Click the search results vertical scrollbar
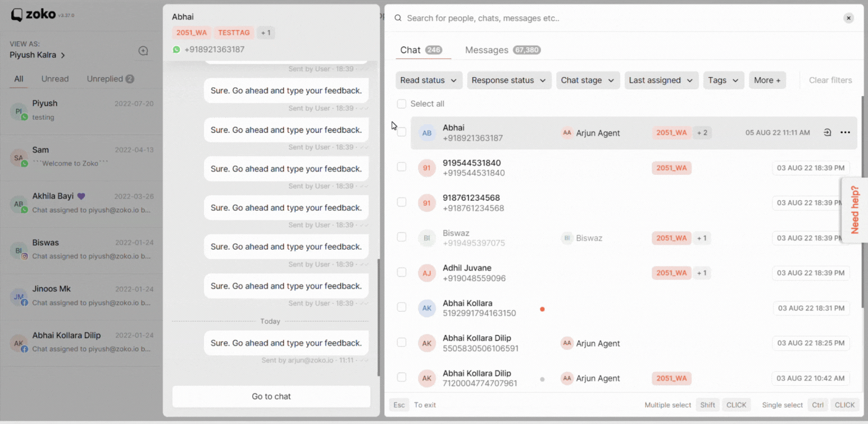 (x=862, y=202)
